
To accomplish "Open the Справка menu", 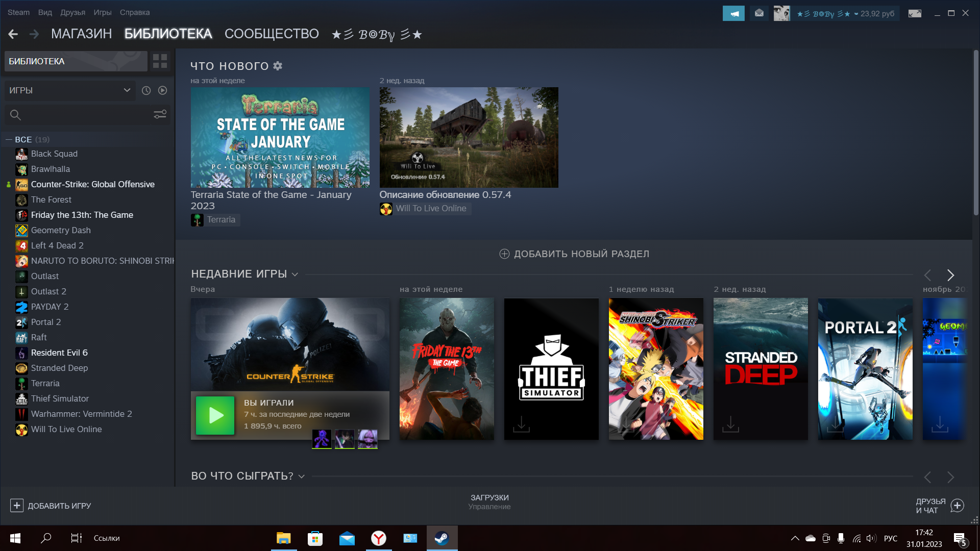I will pyautogui.click(x=135, y=12).
